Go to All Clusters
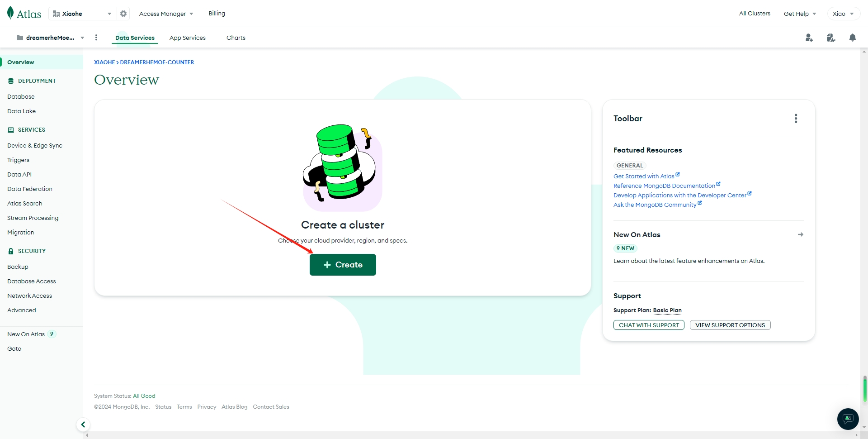Screen dimensions: 868x439 pyautogui.click(x=755, y=14)
